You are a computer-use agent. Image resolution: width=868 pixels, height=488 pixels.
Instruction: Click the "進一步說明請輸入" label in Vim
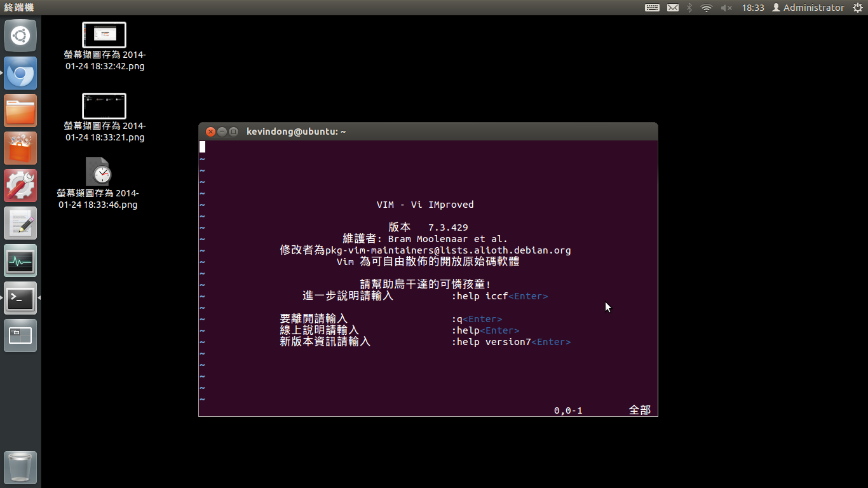[x=348, y=296]
